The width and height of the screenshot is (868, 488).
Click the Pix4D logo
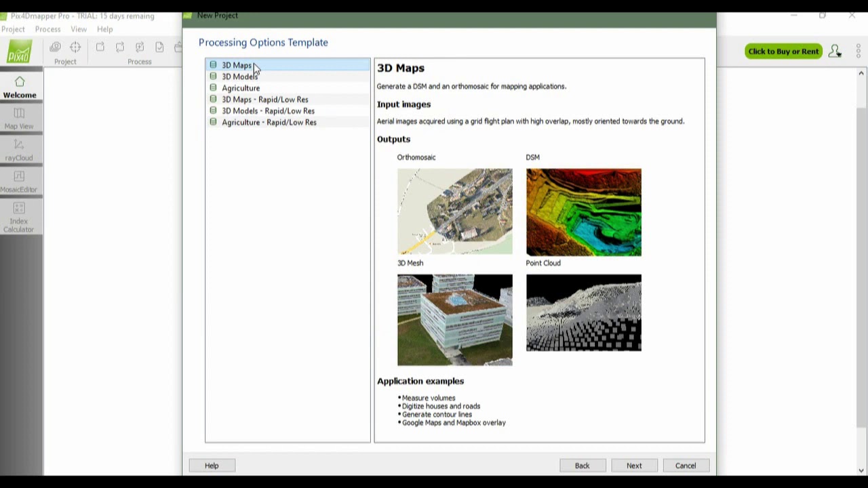[x=20, y=52]
